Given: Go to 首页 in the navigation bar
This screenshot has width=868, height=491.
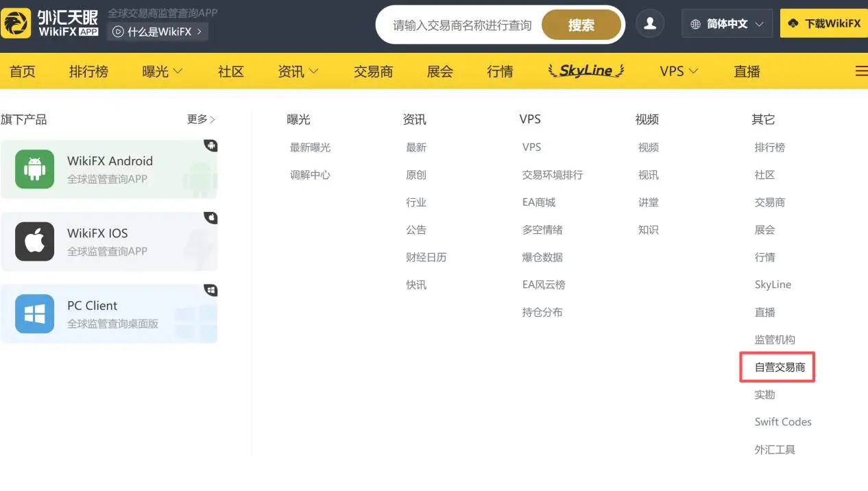Looking at the screenshot, I should pyautogui.click(x=23, y=71).
